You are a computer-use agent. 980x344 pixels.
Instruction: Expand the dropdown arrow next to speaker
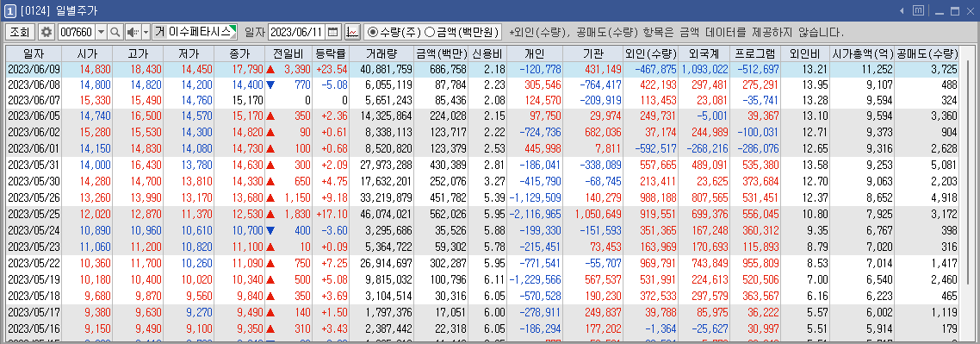pyautogui.click(x=146, y=31)
